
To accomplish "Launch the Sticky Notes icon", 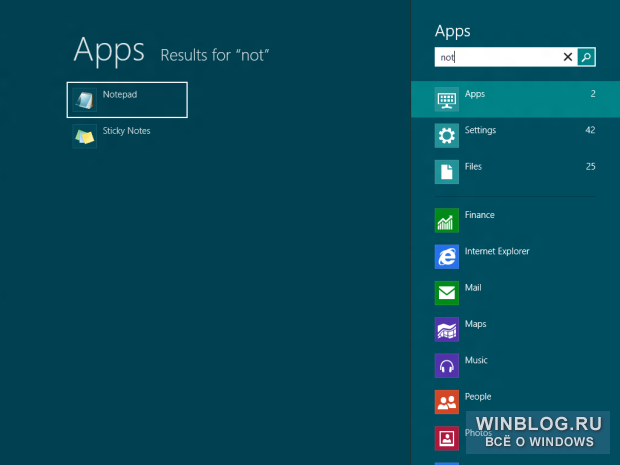I will tap(85, 136).
